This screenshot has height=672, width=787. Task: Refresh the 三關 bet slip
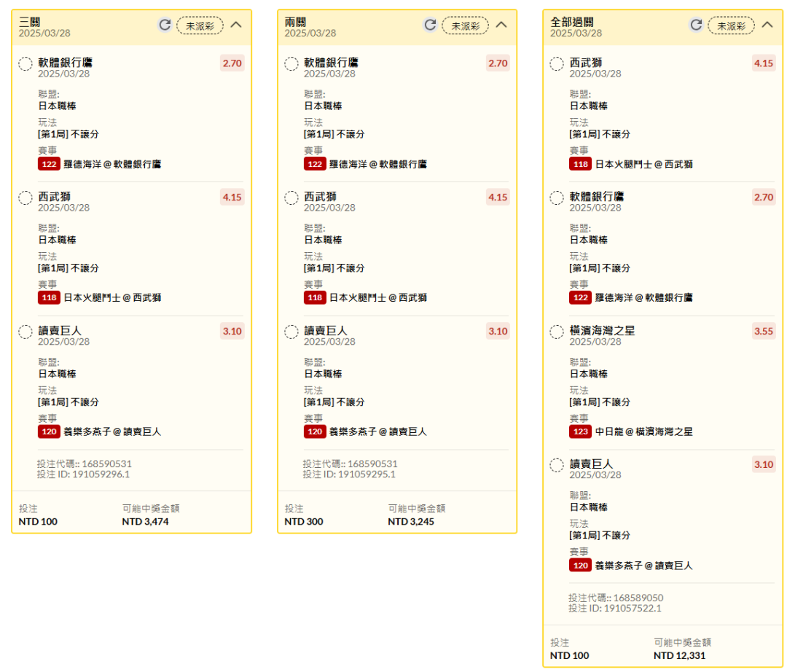[x=165, y=25]
